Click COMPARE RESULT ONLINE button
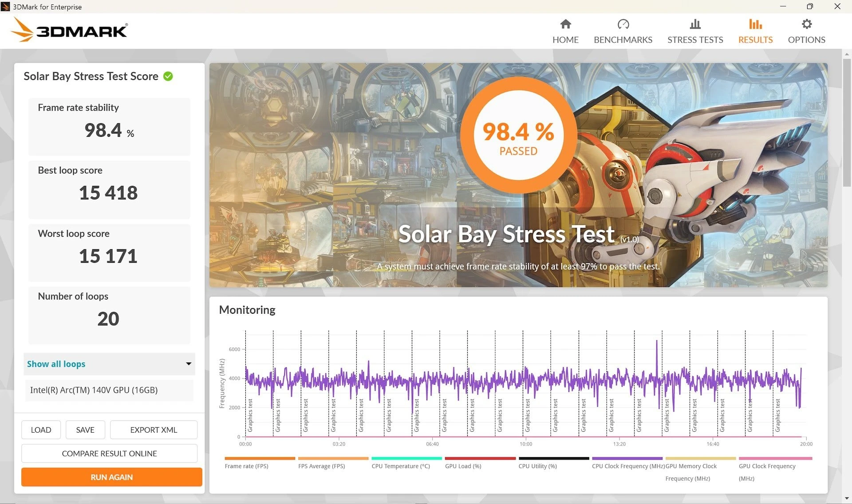Screen dimensions: 852x504 (x=109, y=453)
